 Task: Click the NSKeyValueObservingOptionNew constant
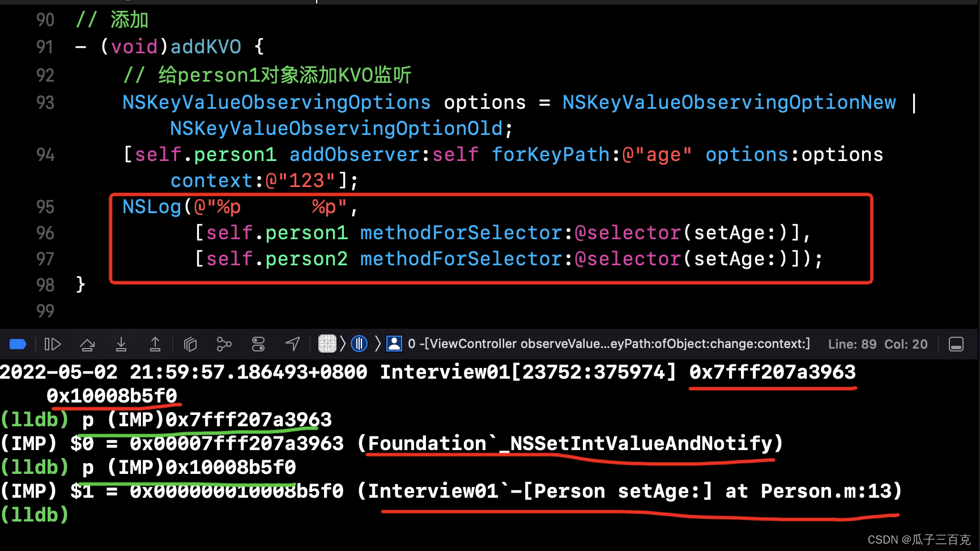pos(729,102)
